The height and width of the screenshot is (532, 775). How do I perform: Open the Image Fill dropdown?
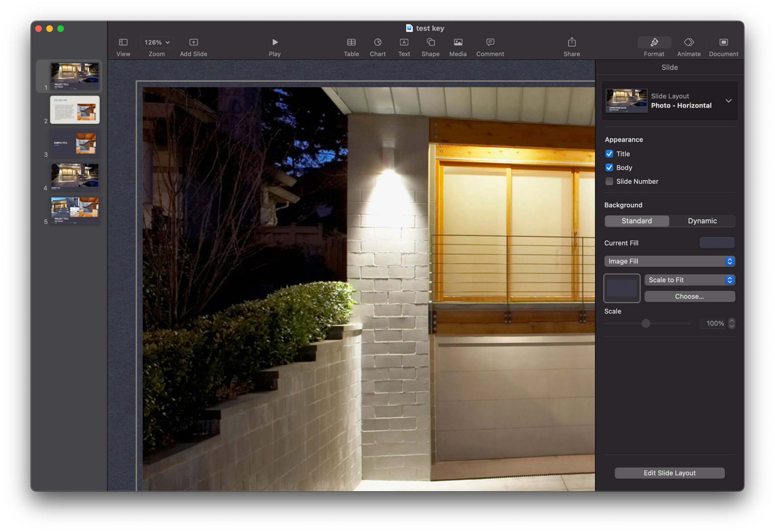(x=669, y=261)
